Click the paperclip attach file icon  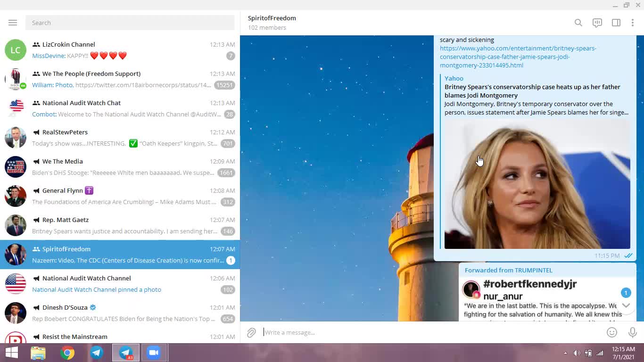(251, 333)
